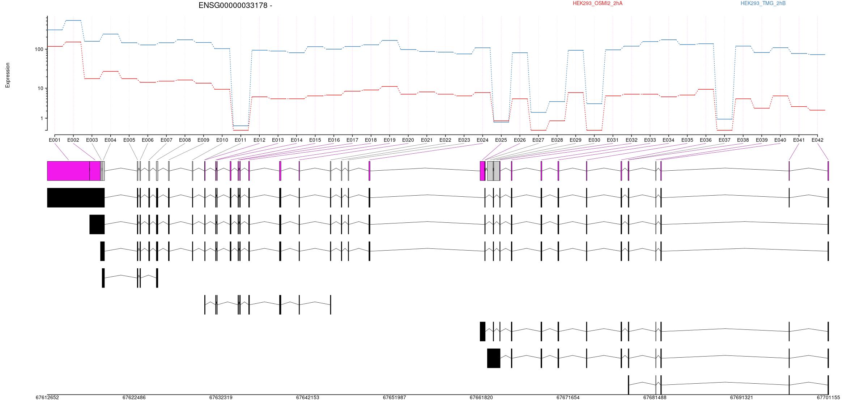Click exon label E032

tap(631, 140)
